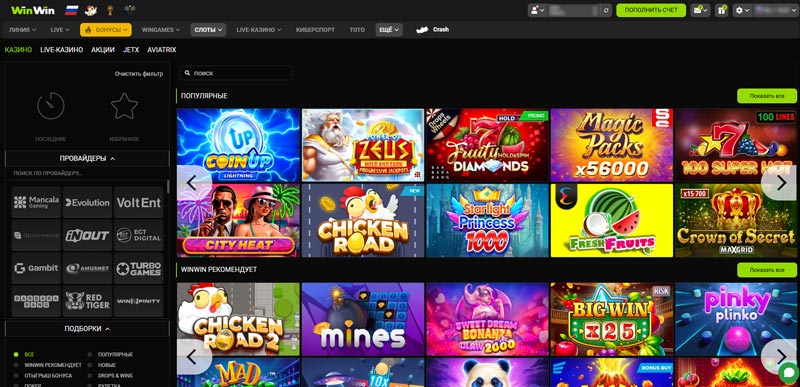Switch to the LIVE-КАЗИНО sub-tab
The image size is (800, 387).
tap(61, 50)
